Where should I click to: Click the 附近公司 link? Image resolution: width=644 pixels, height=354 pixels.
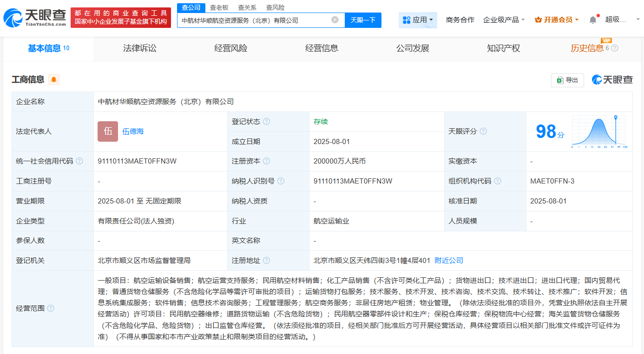click(x=449, y=261)
